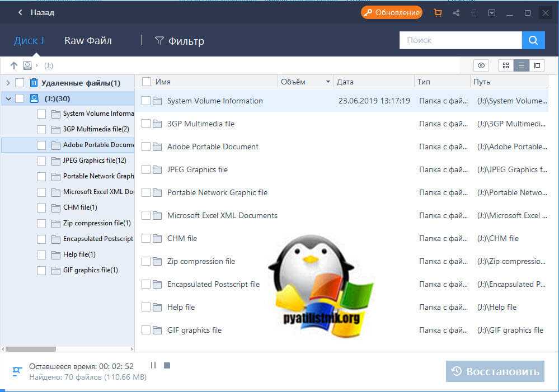This screenshot has width=559, height=392.
Task: Click into the Поиск search field
Action: 460,40
